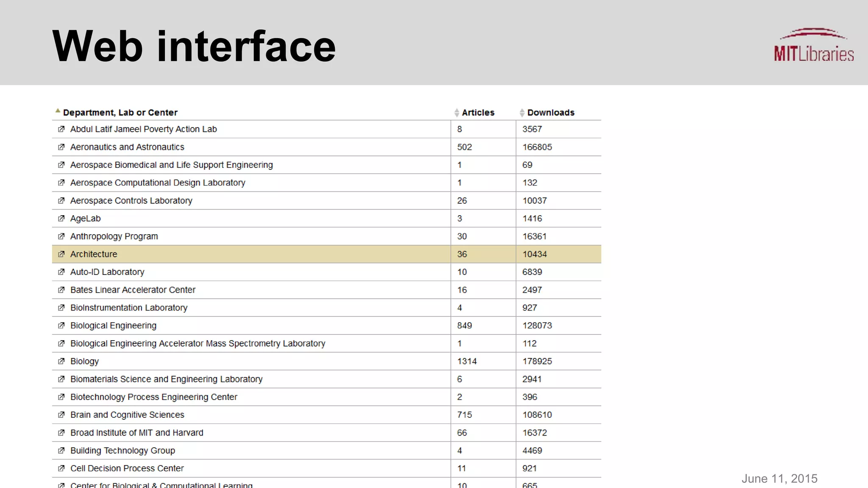This screenshot has height=488, width=868.
Task: Click the June 11, 2015 date text
Action: click(x=779, y=479)
